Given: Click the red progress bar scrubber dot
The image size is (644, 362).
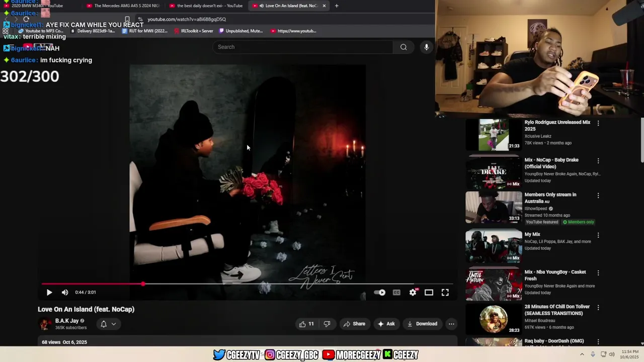Looking at the screenshot, I should click(143, 284).
